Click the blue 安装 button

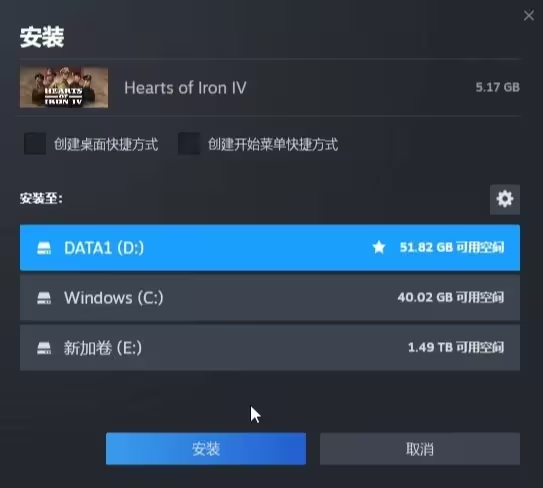click(206, 449)
